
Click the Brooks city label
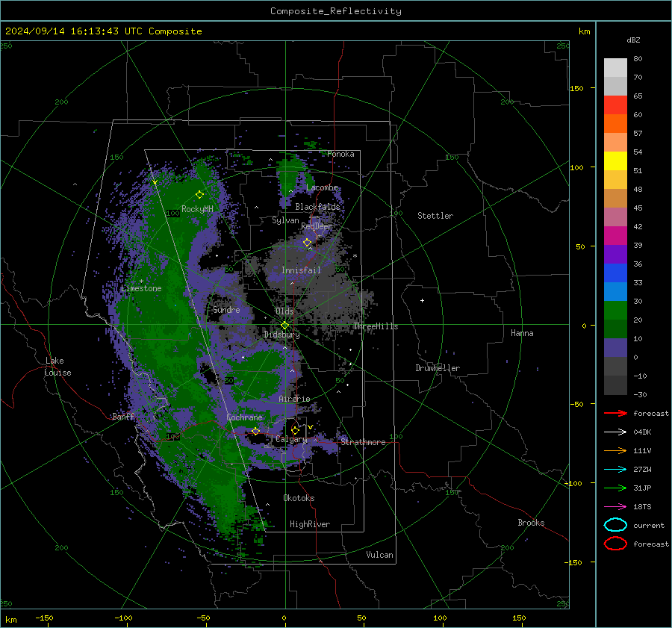(x=531, y=523)
